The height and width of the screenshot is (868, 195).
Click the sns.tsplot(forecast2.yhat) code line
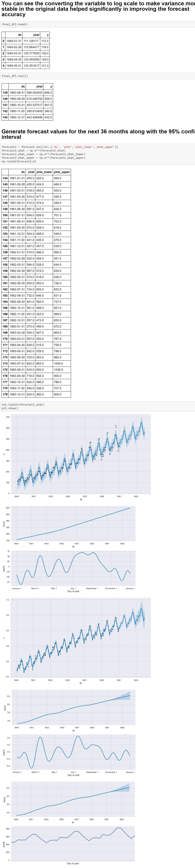pyautogui.click(x=23, y=404)
